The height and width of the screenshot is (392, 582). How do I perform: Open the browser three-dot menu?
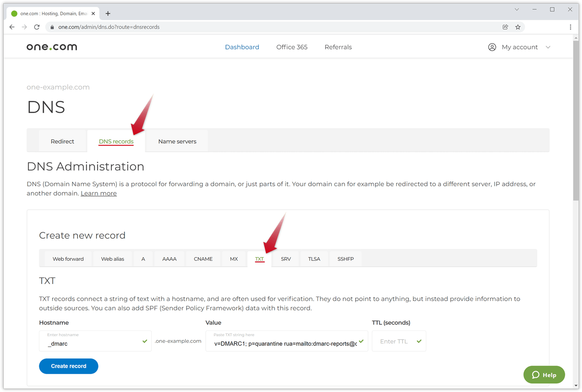[571, 27]
